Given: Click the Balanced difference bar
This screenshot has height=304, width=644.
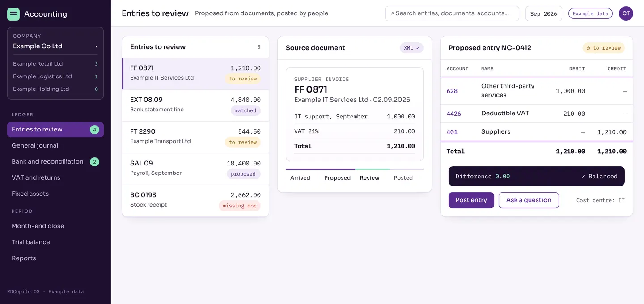Looking at the screenshot, I should (x=537, y=177).
